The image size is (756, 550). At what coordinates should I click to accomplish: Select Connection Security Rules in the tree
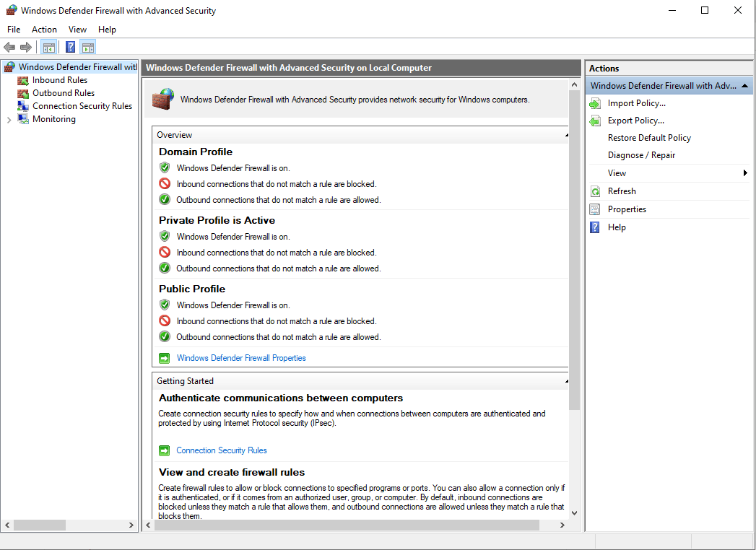point(82,106)
